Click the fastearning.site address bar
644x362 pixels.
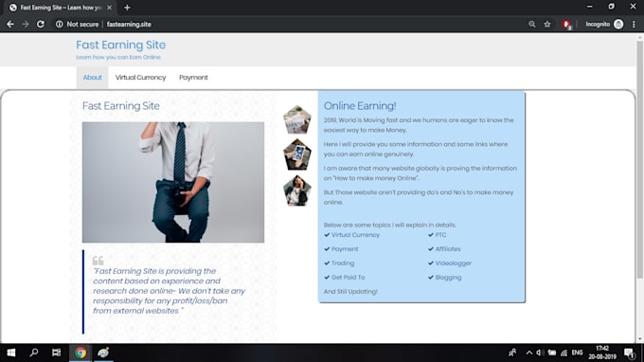pos(129,25)
